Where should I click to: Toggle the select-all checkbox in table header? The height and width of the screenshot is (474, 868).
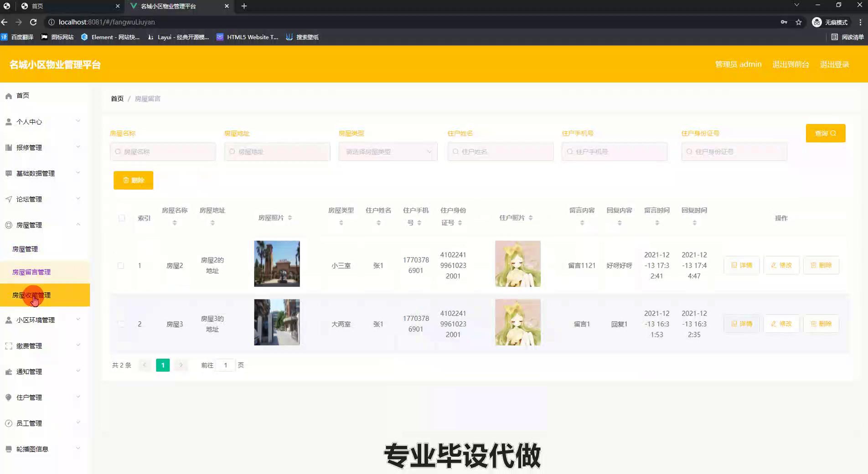(122, 218)
